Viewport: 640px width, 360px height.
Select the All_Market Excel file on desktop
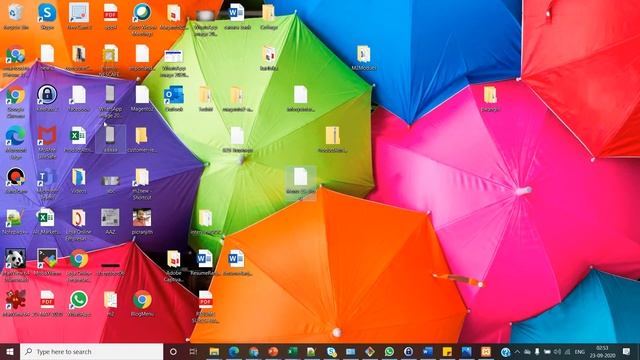pyautogui.click(x=46, y=221)
